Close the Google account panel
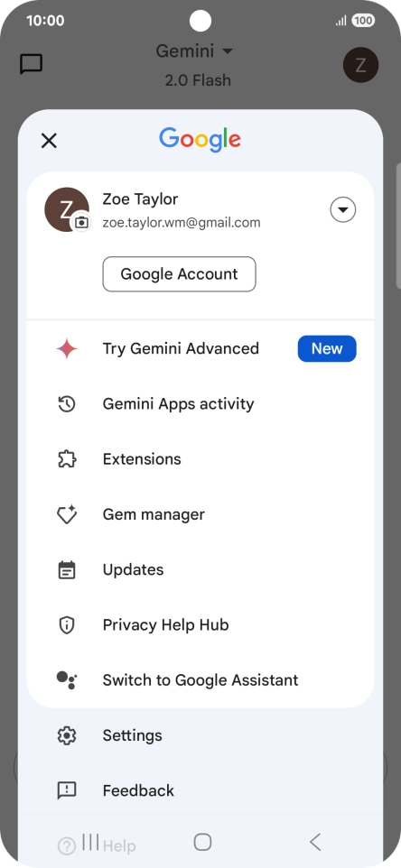401x868 pixels. pyautogui.click(x=50, y=141)
